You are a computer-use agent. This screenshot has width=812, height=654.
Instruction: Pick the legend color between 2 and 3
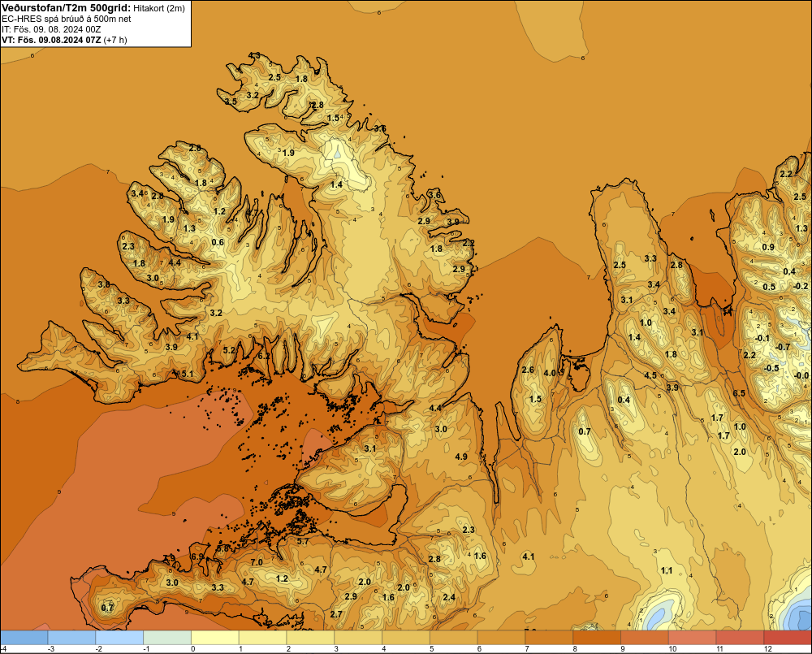coord(310,638)
